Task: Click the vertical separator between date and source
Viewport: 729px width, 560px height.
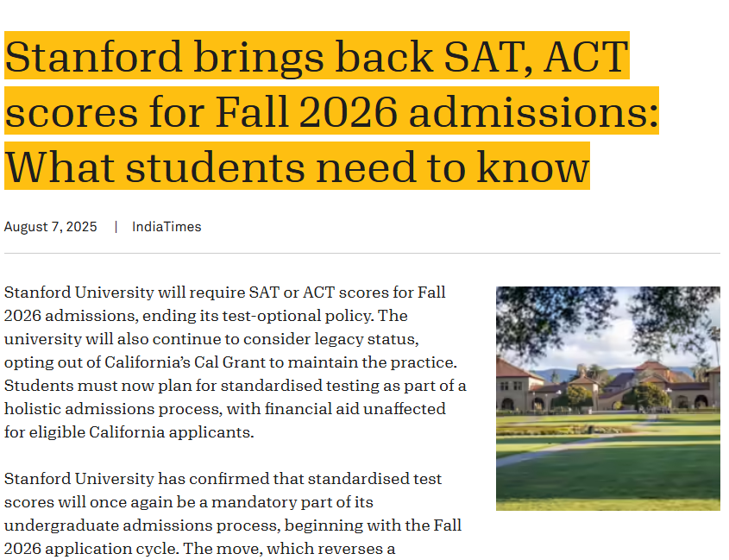Action: coord(116,227)
